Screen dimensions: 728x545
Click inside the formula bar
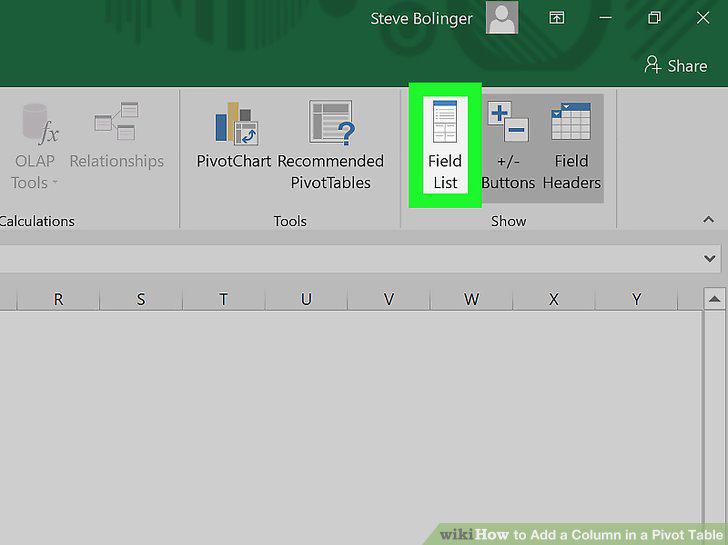coord(348,259)
